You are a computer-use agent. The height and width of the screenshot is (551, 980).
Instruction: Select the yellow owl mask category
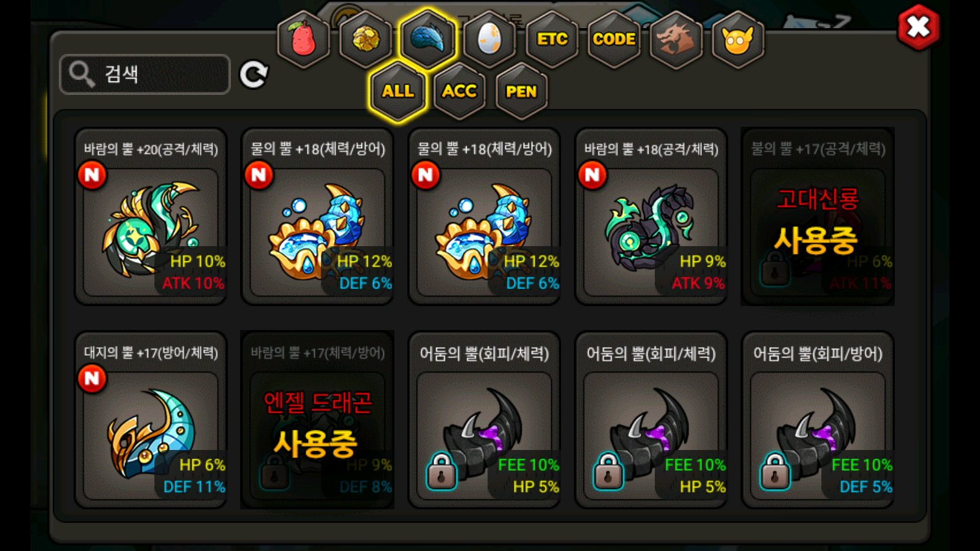[738, 40]
